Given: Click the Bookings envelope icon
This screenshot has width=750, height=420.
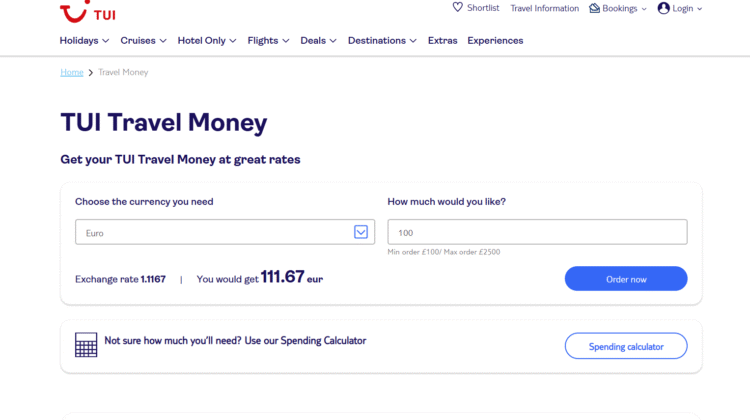Looking at the screenshot, I should coord(595,8).
